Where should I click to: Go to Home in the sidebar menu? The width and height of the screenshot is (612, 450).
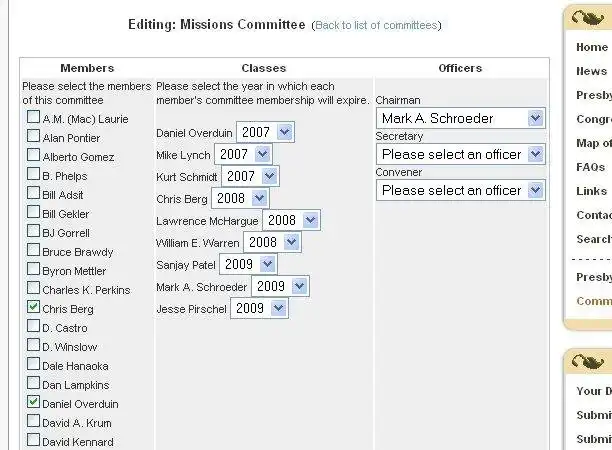click(592, 47)
